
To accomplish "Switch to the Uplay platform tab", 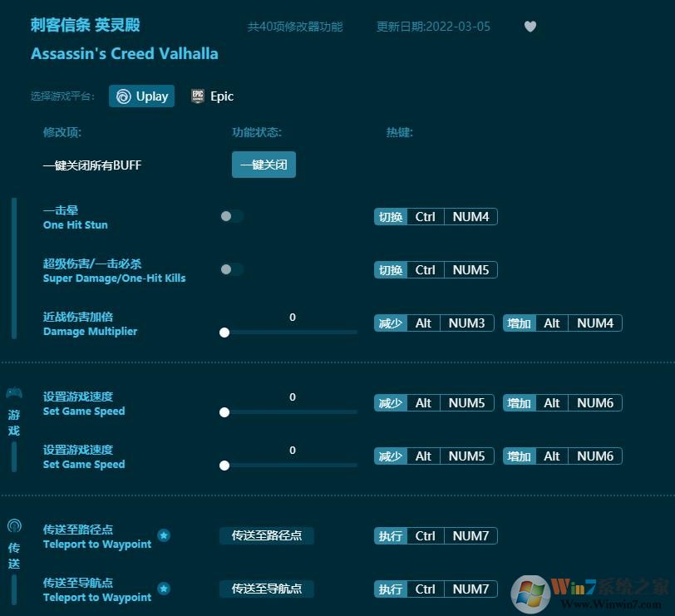I will pyautogui.click(x=141, y=96).
